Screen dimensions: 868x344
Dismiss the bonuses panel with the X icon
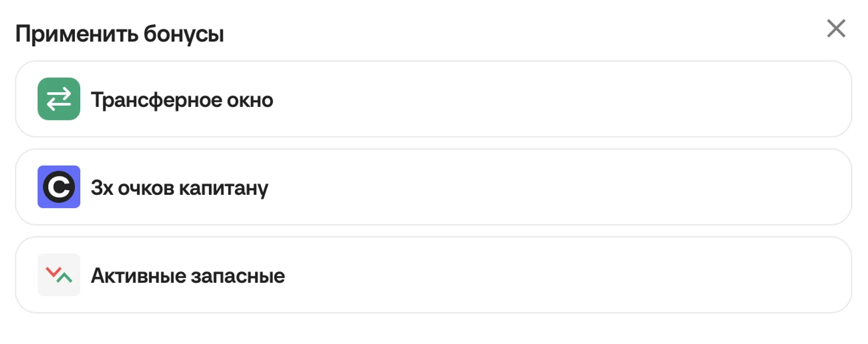(x=836, y=29)
